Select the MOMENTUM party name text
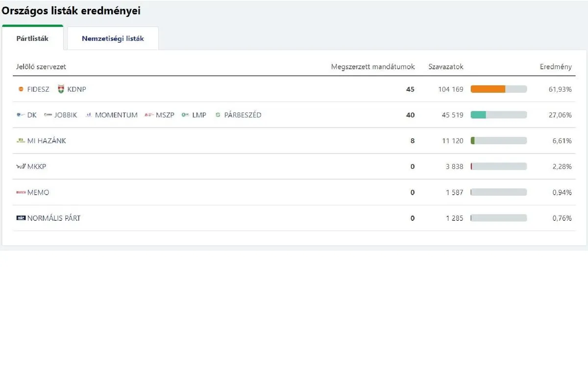The image size is (588, 390). pyautogui.click(x=116, y=115)
